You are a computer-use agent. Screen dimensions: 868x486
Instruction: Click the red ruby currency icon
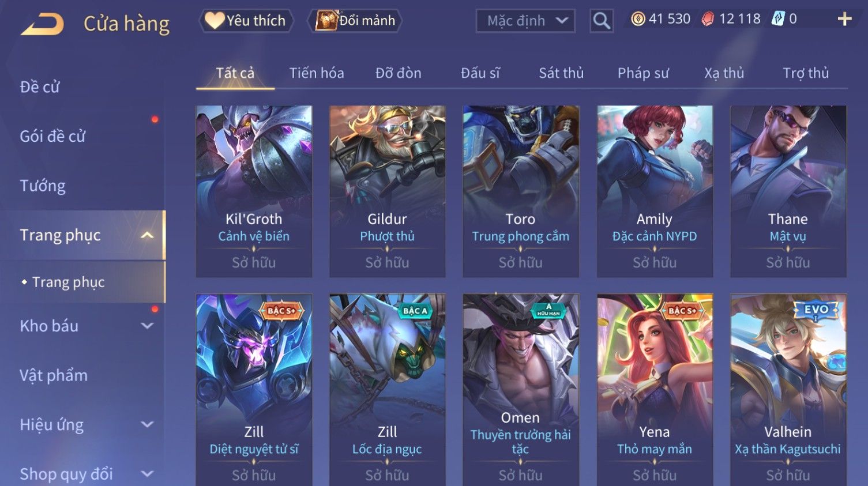(x=708, y=19)
